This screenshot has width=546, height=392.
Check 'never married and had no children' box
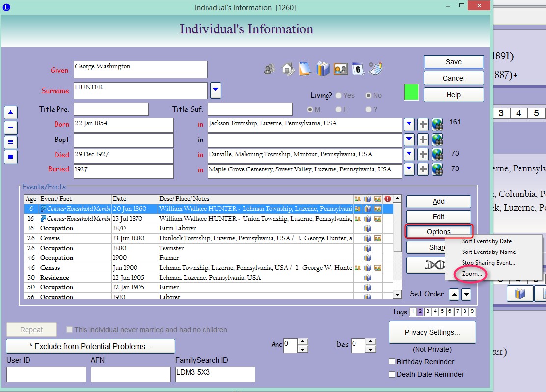(x=69, y=330)
